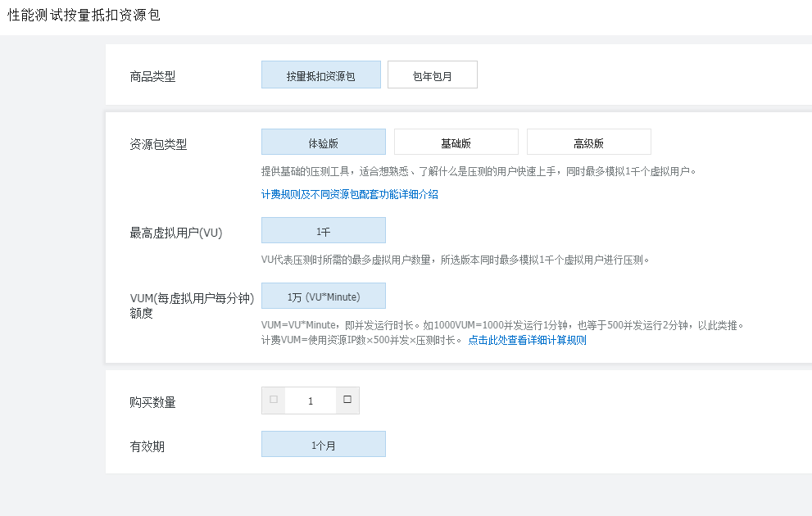Select 按量抵扣资源包 as product type
The height and width of the screenshot is (516, 812).
pos(320,75)
